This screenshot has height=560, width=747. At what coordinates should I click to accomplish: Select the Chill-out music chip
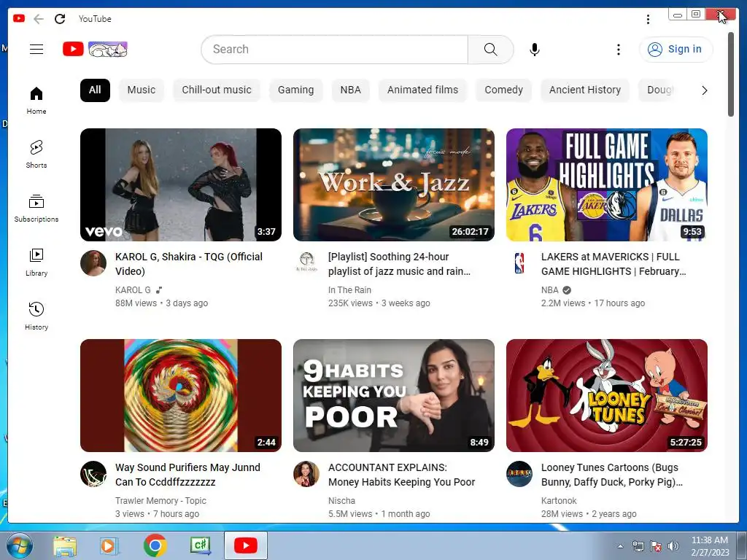point(217,90)
